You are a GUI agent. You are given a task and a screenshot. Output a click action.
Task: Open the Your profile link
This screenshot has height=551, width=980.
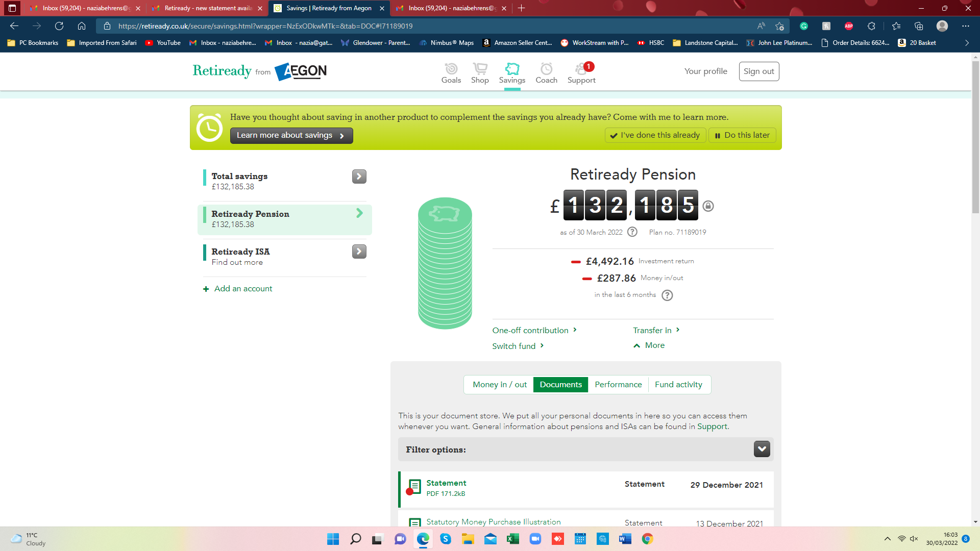tap(706, 71)
